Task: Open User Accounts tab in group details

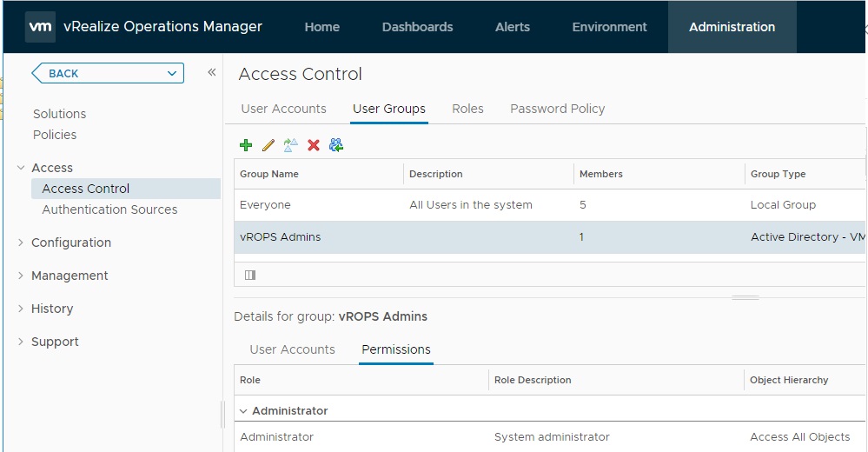Action: (x=292, y=349)
